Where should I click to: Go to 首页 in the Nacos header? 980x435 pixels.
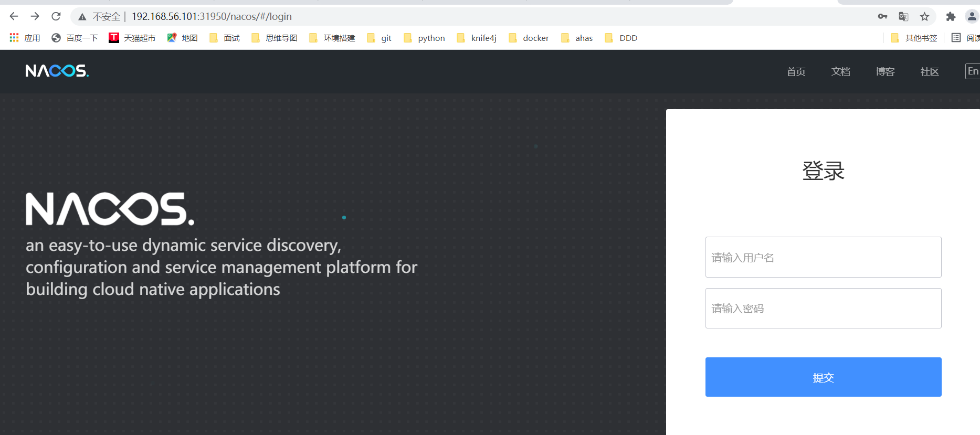point(796,71)
